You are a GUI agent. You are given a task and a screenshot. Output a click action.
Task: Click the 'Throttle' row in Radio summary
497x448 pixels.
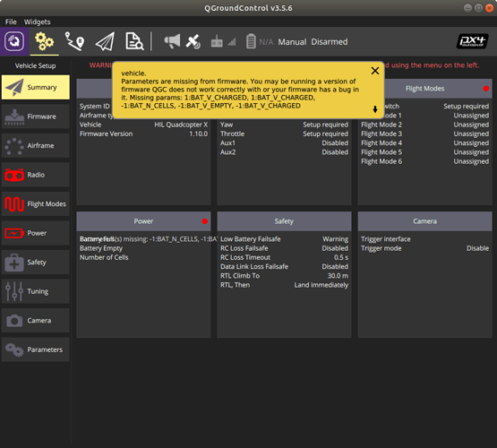point(284,134)
